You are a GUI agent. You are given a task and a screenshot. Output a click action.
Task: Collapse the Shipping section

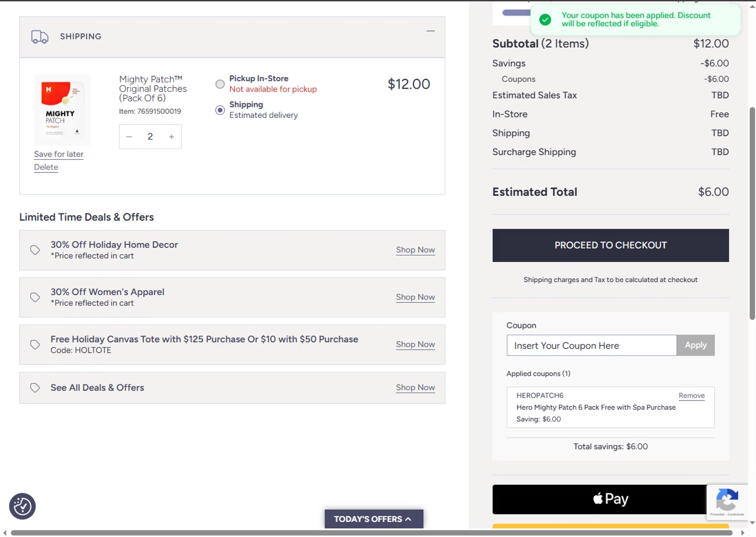point(430,31)
